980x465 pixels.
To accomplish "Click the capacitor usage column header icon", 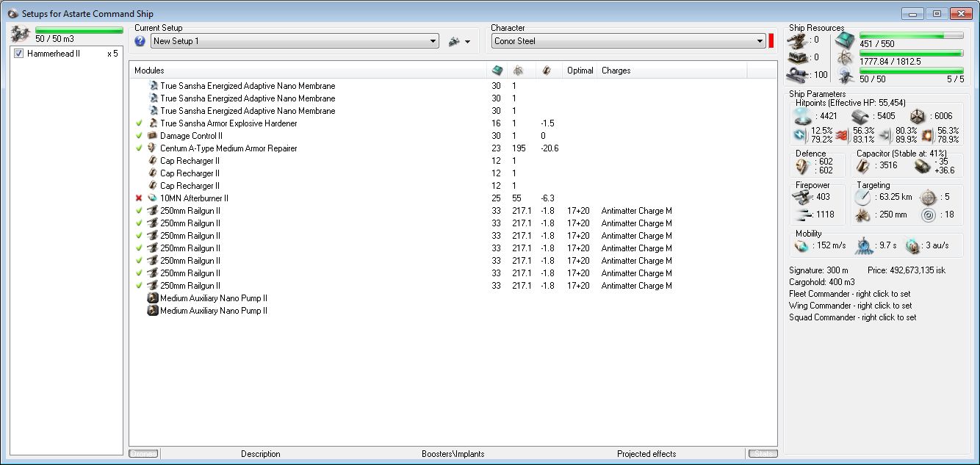I will [x=546, y=71].
